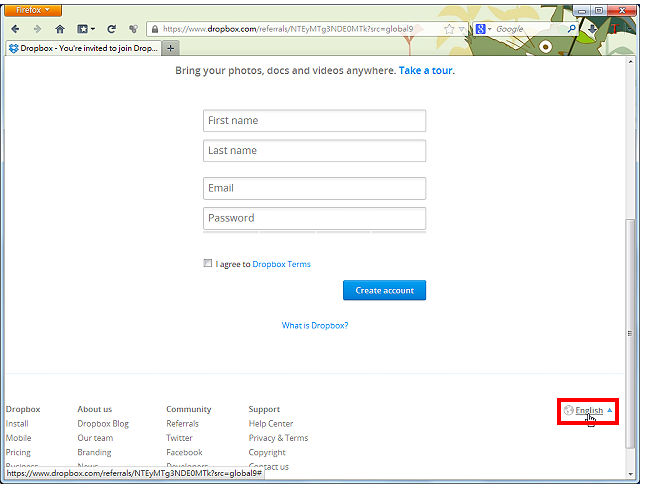This screenshot has width=647, height=486.
Task: Open the Dropbox Terms link
Action: coord(281,264)
